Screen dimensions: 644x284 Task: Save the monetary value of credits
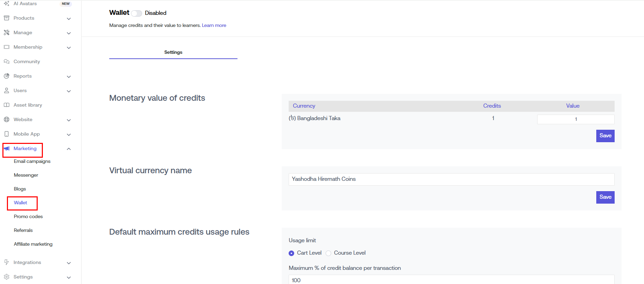pyautogui.click(x=605, y=136)
